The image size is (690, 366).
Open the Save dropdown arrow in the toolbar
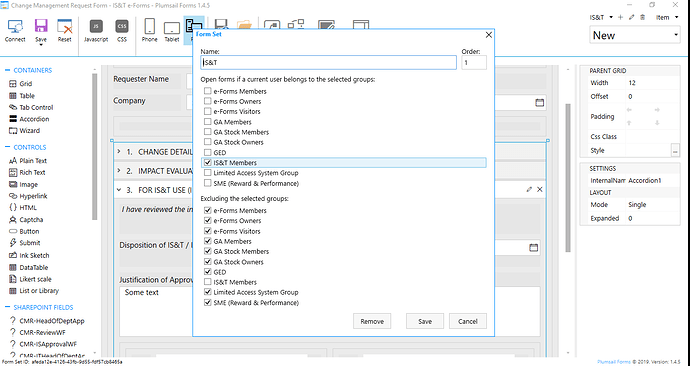click(x=40, y=45)
